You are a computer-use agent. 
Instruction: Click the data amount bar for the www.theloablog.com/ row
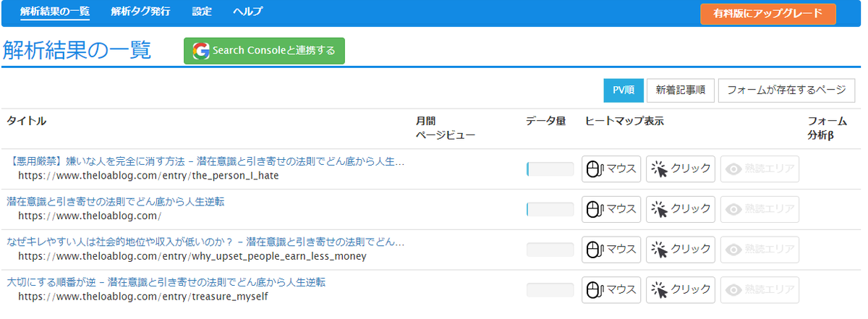550,209
